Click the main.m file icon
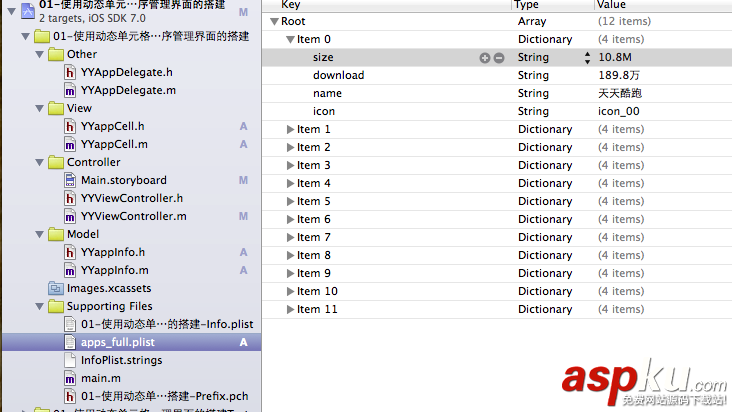Viewport: 732px width, 412px height. 70,378
